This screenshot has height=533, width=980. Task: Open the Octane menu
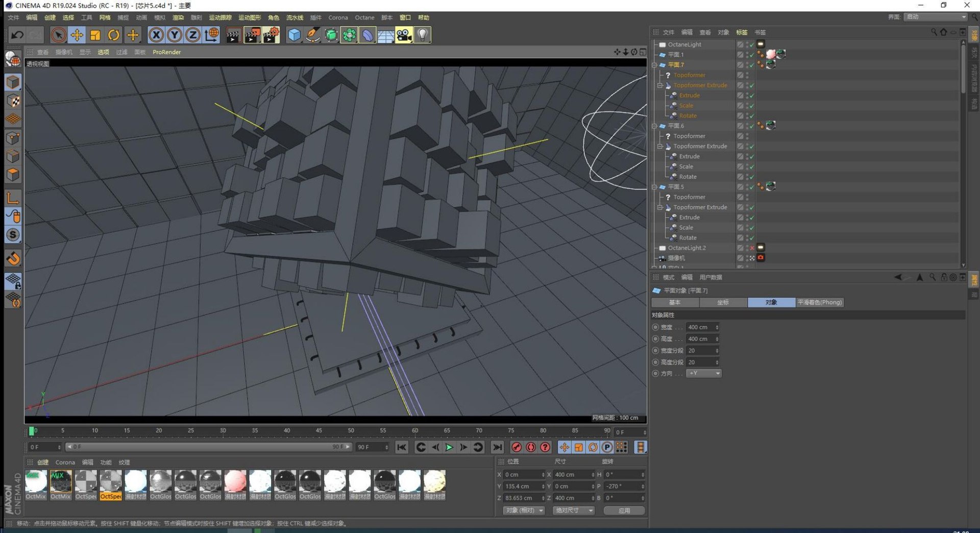pos(364,17)
